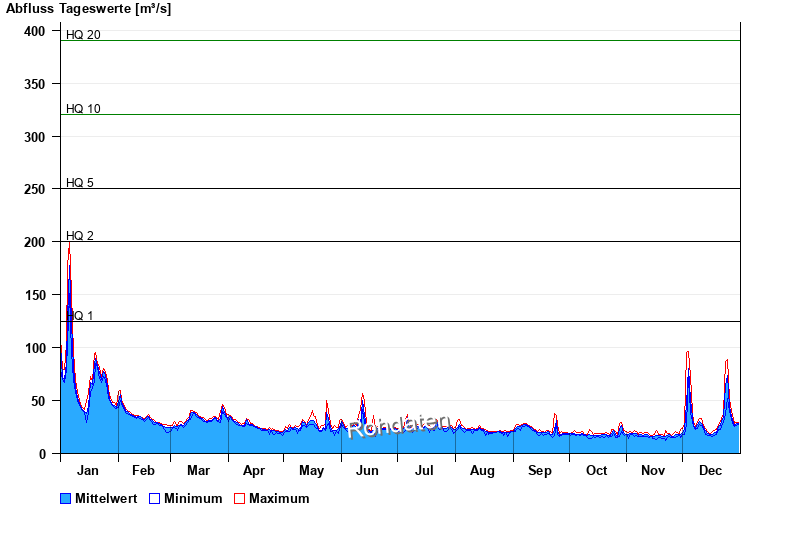Image resolution: width=800 pixels, height=550 pixels.
Task: Click the blue Mittelwert legend swatch
Action: click(x=66, y=498)
